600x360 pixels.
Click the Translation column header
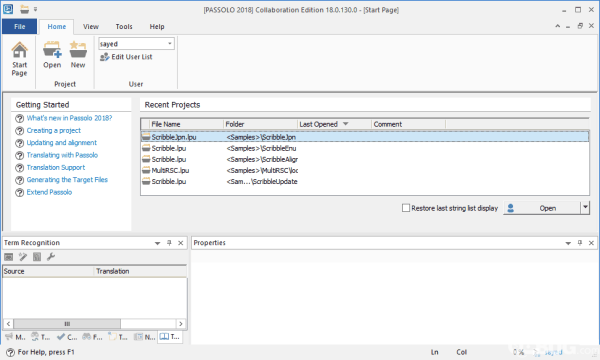coord(140,271)
